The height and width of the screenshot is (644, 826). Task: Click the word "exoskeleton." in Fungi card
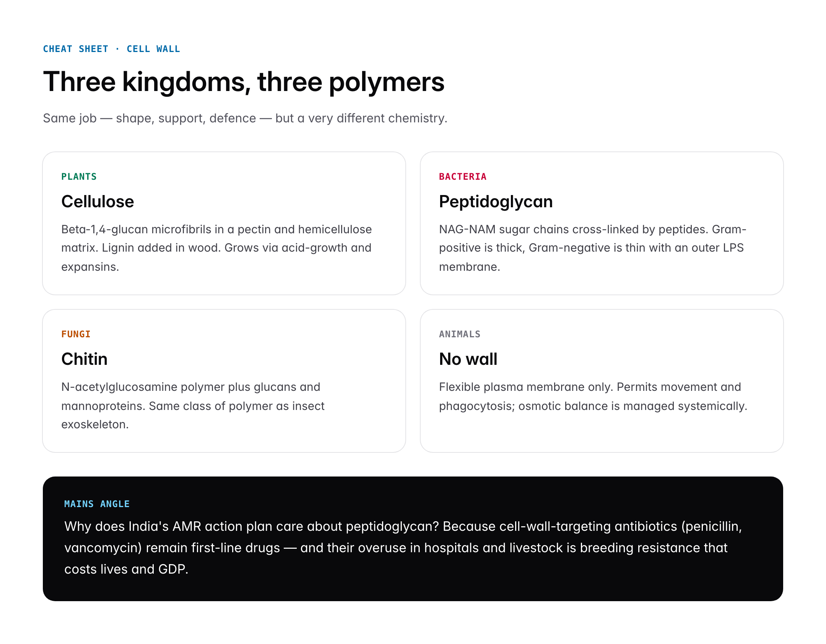click(95, 424)
